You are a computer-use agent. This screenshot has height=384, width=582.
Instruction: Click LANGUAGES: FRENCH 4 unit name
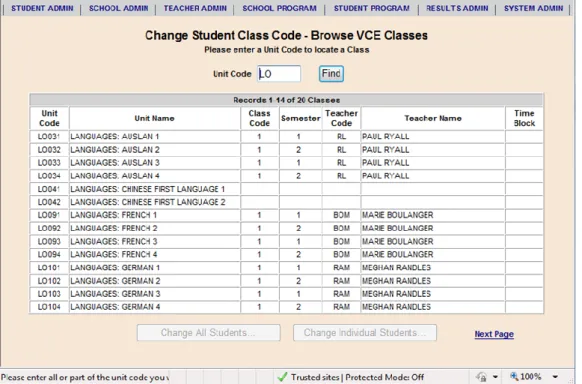tap(114, 255)
